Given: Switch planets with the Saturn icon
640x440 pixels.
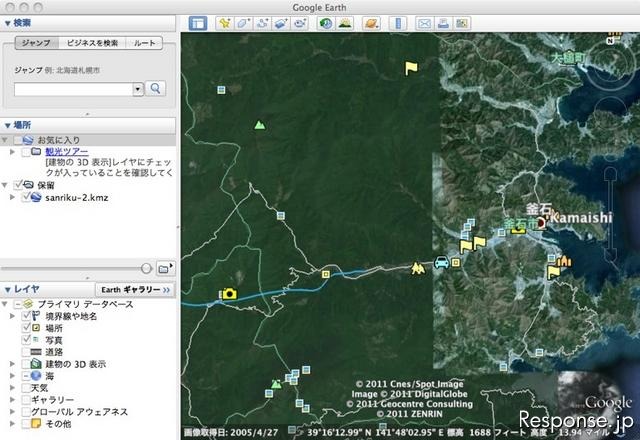Looking at the screenshot, I should (x=371, y=23).
